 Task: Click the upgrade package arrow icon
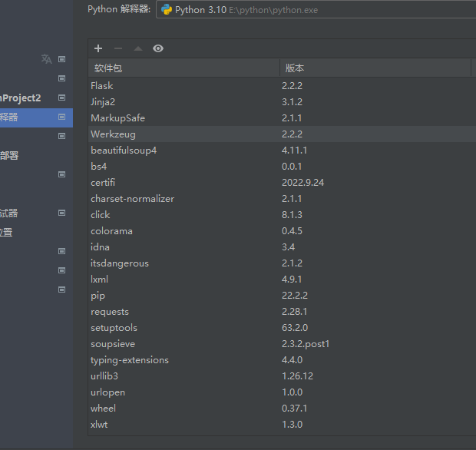(x=138, y=48)
